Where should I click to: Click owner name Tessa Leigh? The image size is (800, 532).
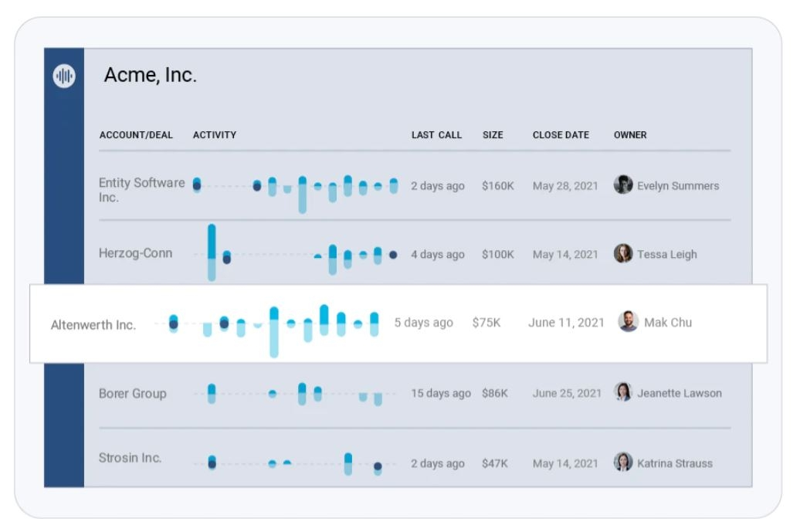pyautogui.click(x=667, y=254)
